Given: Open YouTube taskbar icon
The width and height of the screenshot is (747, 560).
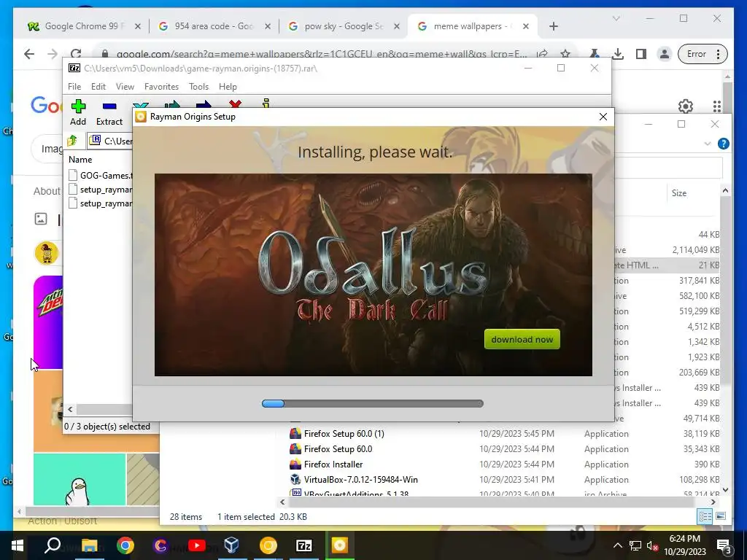Looking at the screenshot, I should pos(196,545).
